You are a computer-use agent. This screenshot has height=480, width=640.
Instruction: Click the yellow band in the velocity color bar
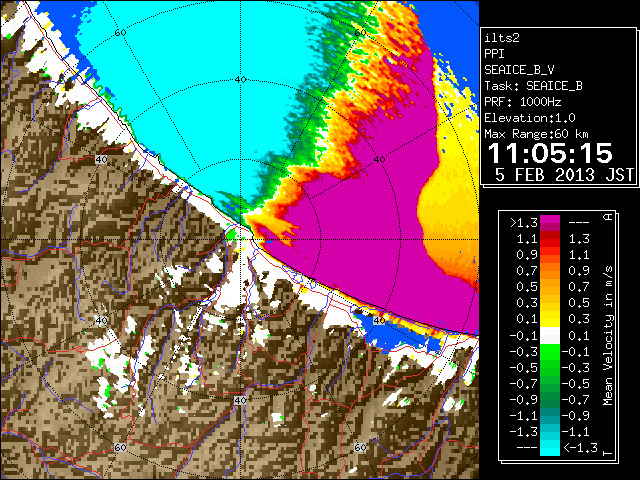[x=550, y=319]
